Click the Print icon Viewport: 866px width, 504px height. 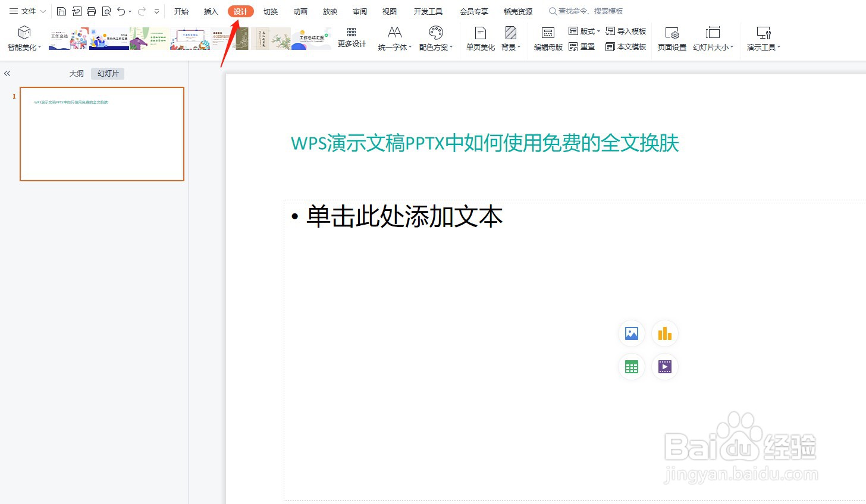click(x=91, y=11)
